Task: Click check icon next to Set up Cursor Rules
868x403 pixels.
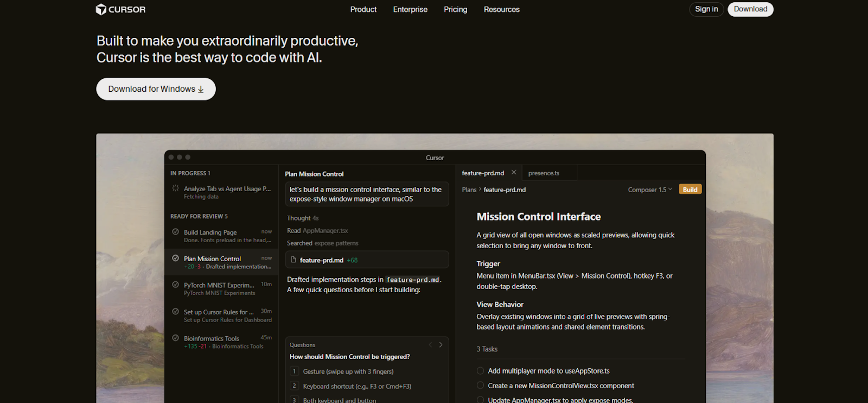Action: (175, 311)
